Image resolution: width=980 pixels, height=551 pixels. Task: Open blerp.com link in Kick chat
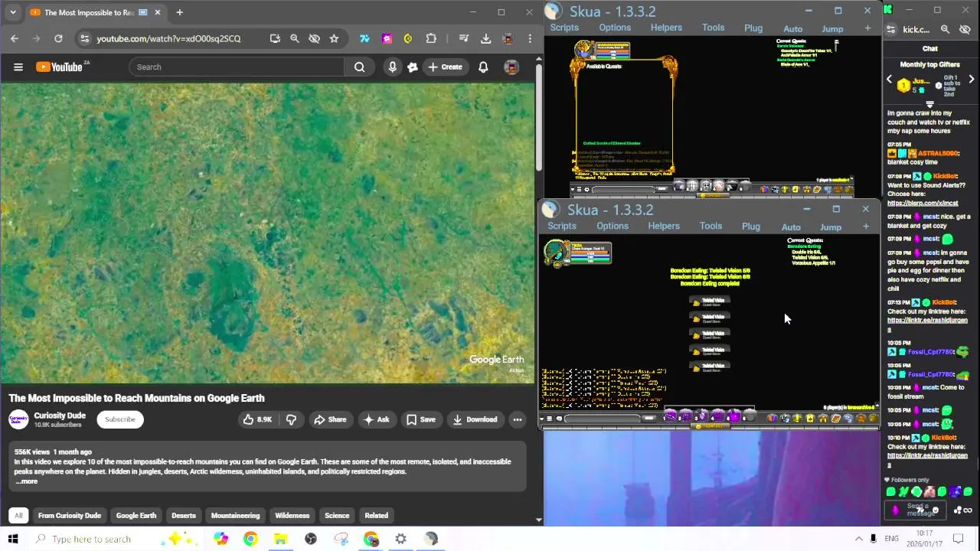pos(923,204)
